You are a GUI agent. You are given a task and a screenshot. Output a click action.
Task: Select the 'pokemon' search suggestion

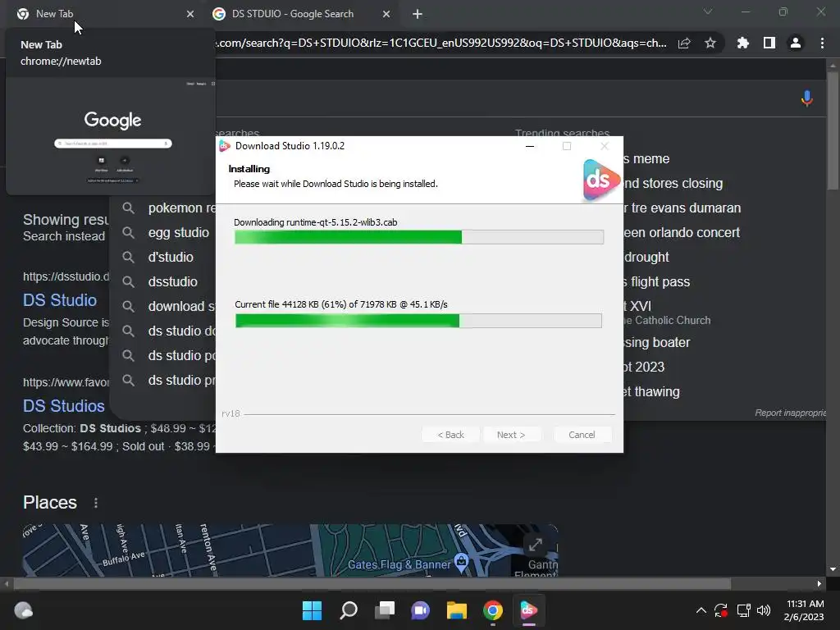pyautogui.click(x=182, y=208)
